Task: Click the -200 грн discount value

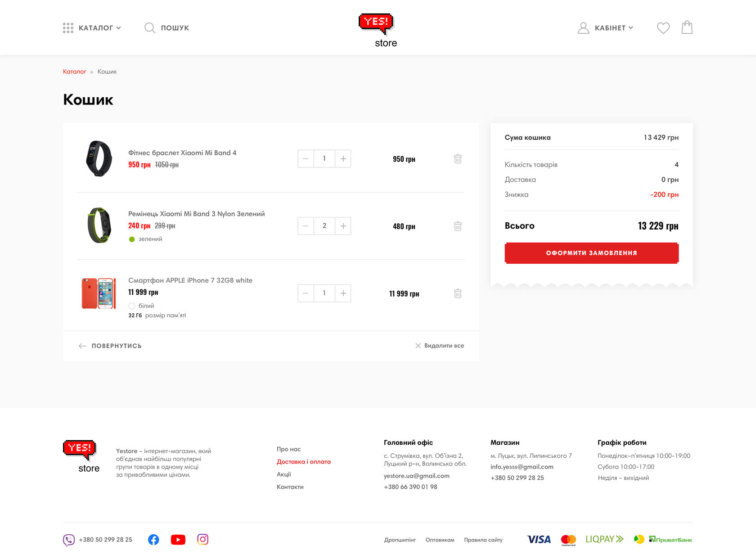Action: [x=664, y=194]
